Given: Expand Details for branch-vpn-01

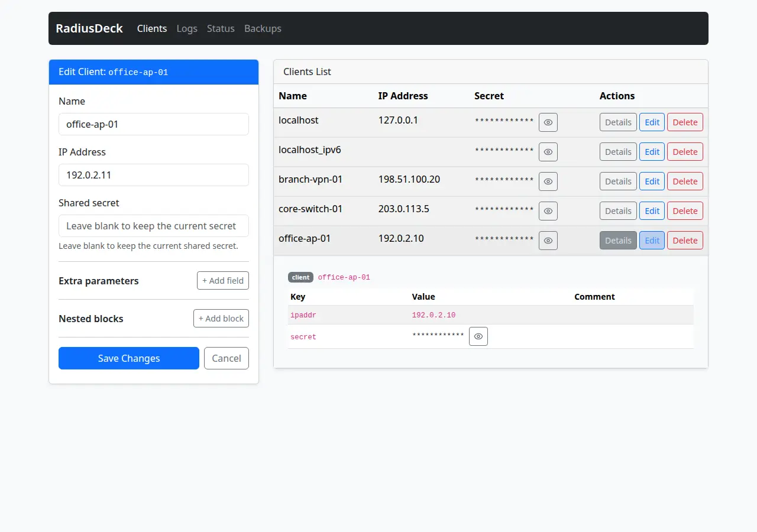Looking at the screenshot, I should click(618, 181).
